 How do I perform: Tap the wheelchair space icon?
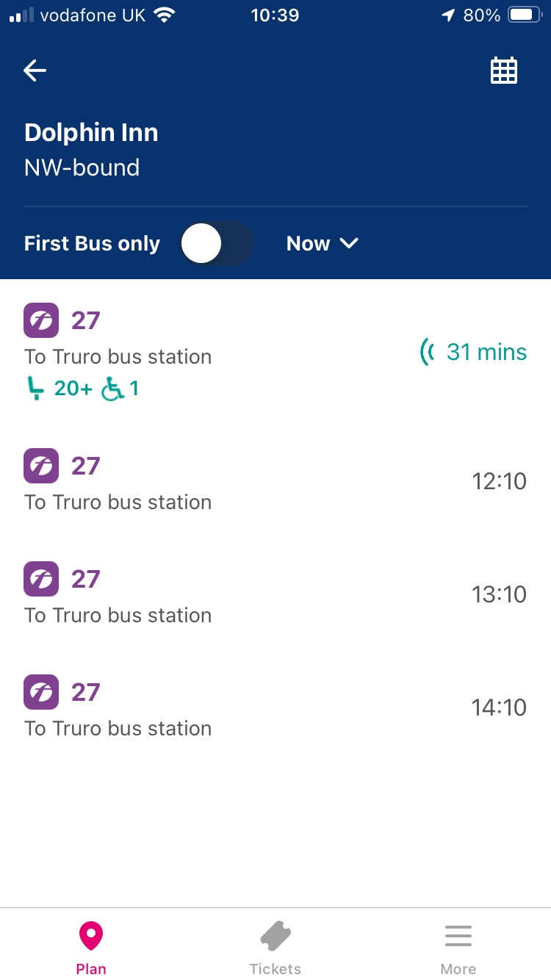tap(112, 389)
